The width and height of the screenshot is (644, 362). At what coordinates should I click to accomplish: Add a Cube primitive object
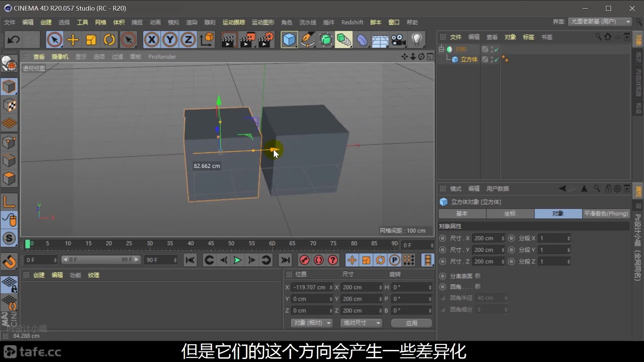[289, 40]
